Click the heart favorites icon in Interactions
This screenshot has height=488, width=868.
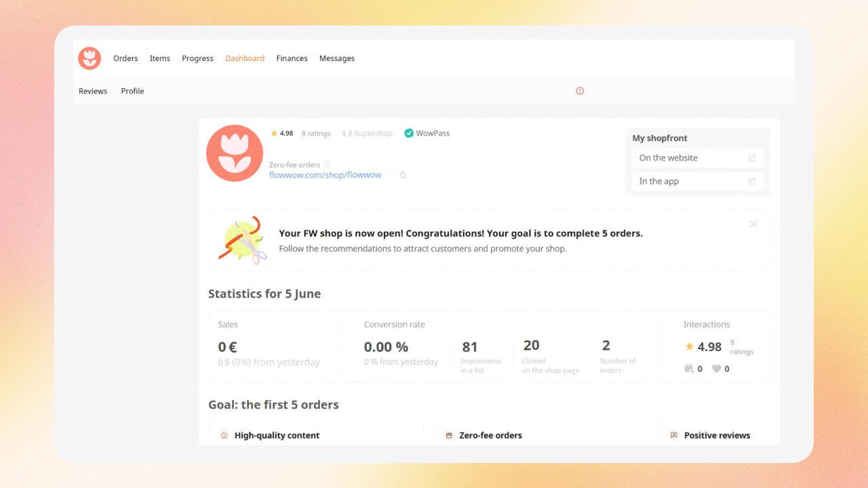716,369
